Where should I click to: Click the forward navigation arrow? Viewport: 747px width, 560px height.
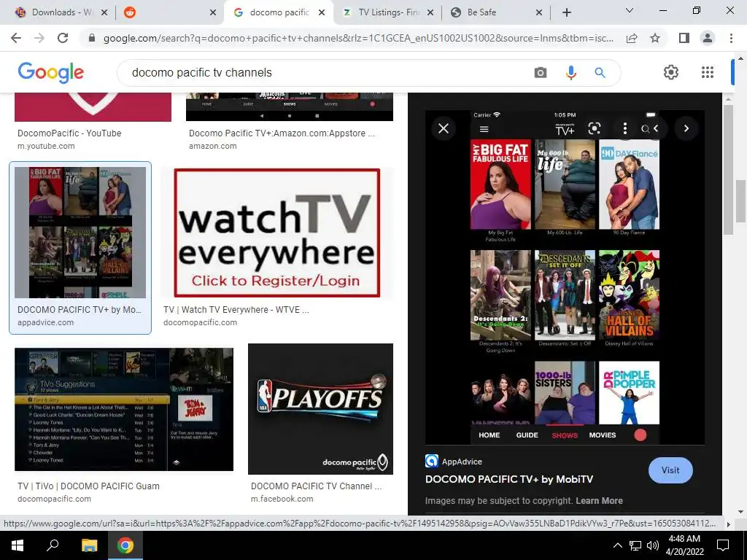click(39, 38)
